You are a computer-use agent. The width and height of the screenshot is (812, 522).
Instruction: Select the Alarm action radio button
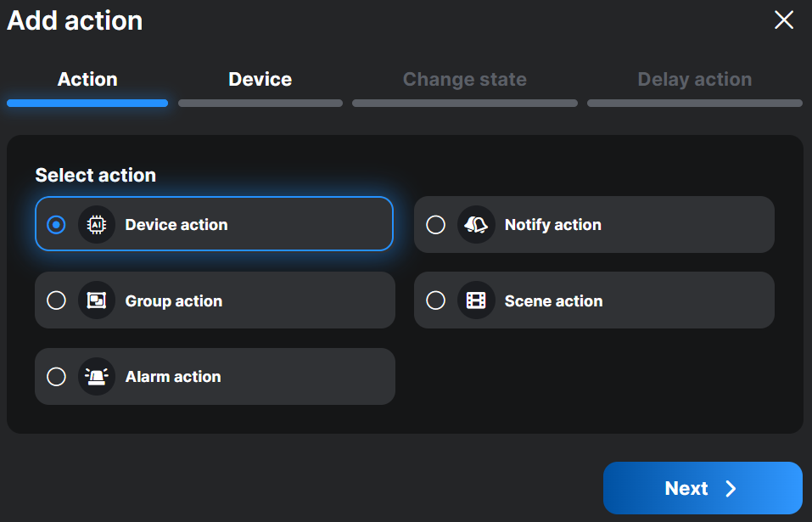(x=57, y=376)
